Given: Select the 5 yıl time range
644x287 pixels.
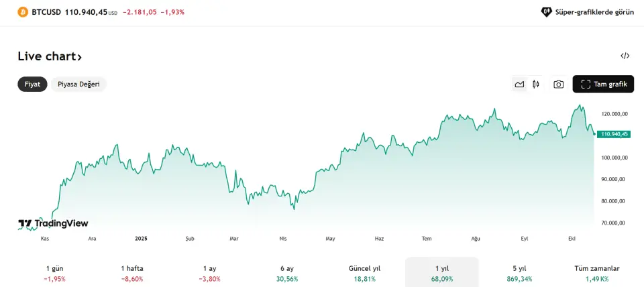Looking at the screenshot, I should coord(519,272).
